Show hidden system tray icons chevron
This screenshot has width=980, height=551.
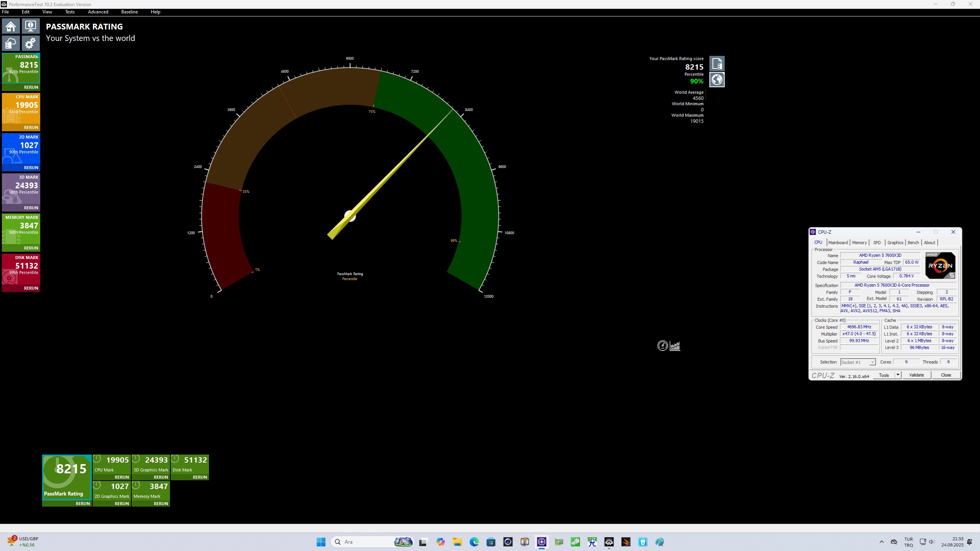click(x=882, y=542)
